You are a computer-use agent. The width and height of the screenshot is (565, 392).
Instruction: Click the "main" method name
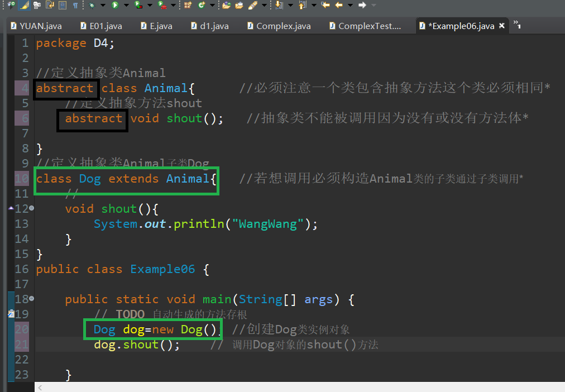tap(217, 299)
